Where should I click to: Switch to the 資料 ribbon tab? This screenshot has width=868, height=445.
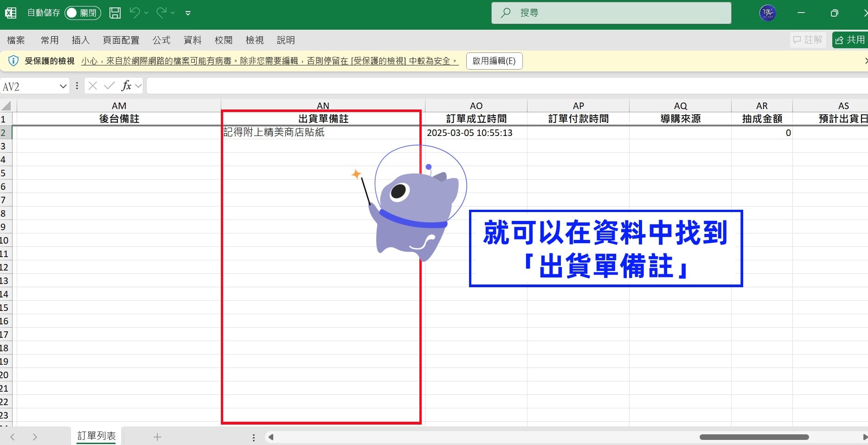193,40
